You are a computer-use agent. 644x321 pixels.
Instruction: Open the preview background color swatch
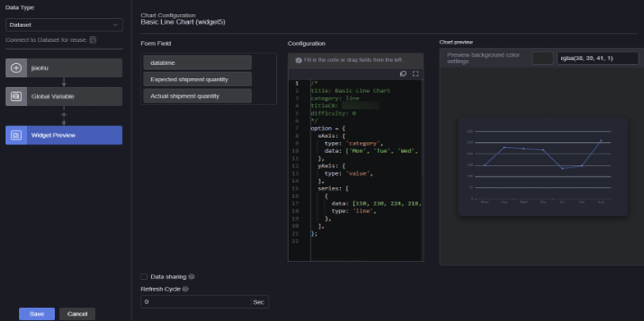(x=542, y=58)
